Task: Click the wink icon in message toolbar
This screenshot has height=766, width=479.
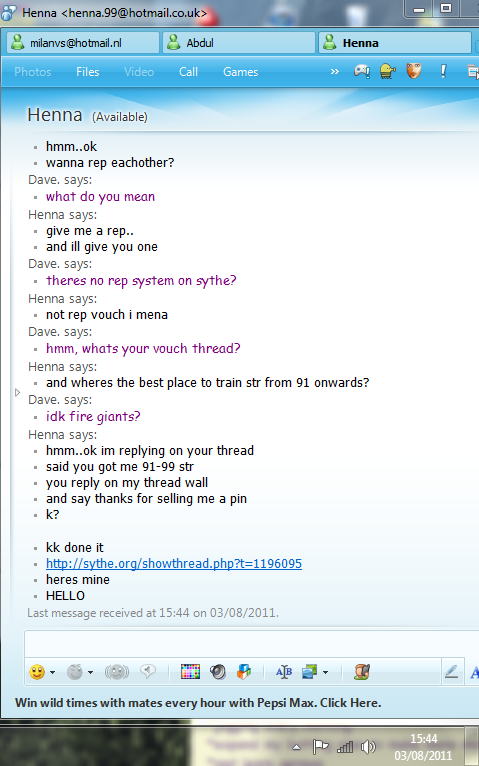Action: point(75,672)
